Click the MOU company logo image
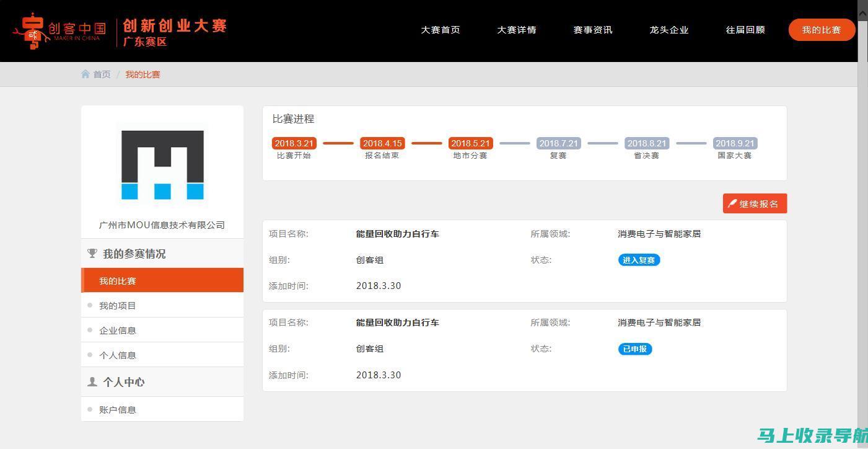This screenshot has height=449, width=868. 162,165
